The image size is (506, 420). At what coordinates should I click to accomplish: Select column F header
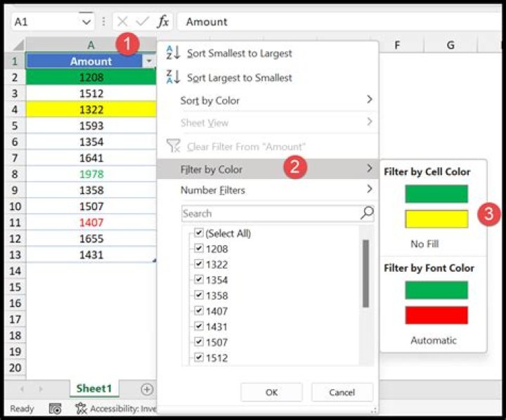[397, 45]
